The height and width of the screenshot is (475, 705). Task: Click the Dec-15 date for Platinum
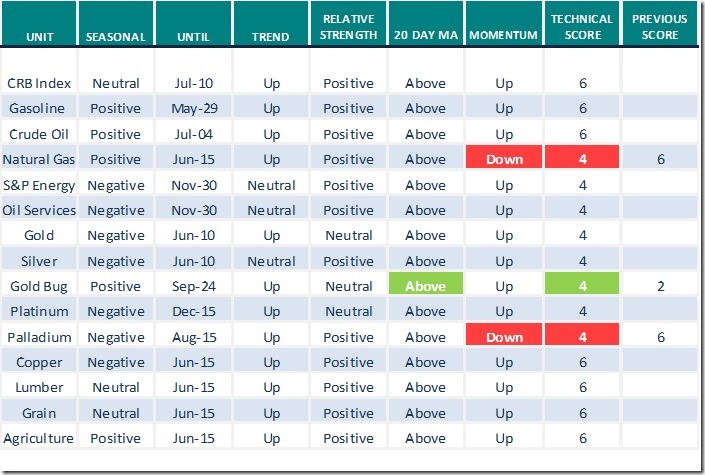click(193, 311)
